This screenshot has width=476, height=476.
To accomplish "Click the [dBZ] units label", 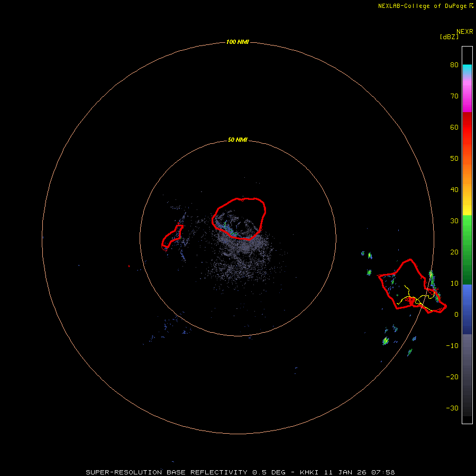I will click(x=449, y=37).
